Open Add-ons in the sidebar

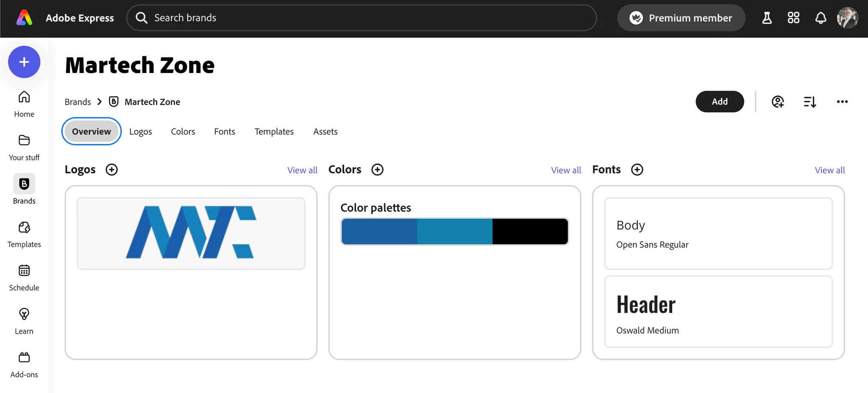click(24, 365)
